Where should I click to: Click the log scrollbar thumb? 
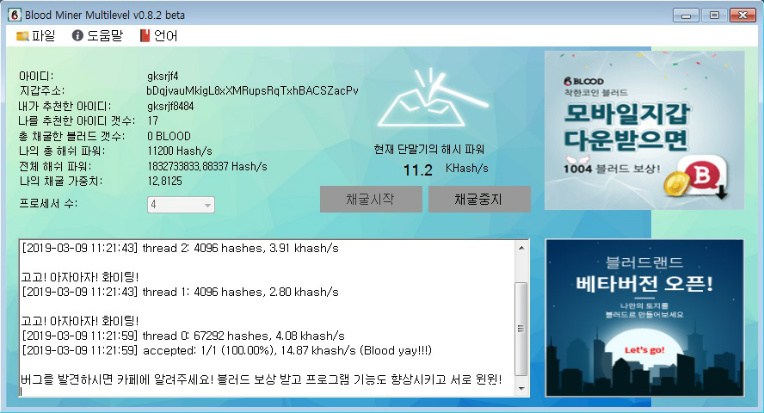point(521,329)
